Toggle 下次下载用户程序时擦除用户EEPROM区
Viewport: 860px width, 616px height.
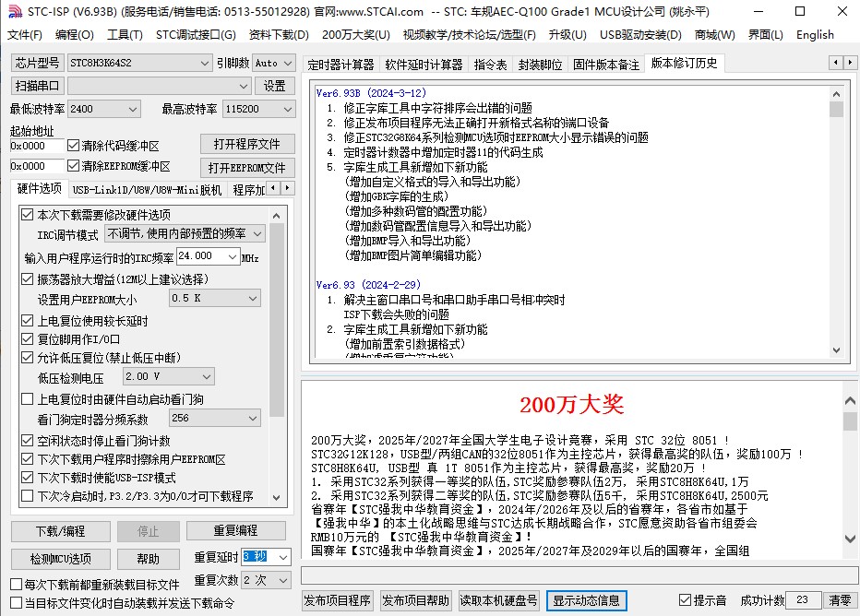27,459
